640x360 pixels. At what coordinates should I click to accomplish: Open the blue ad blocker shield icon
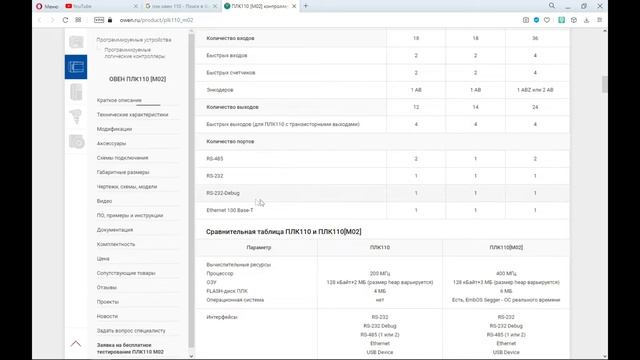pyautogui.click(x=536, y=20)
